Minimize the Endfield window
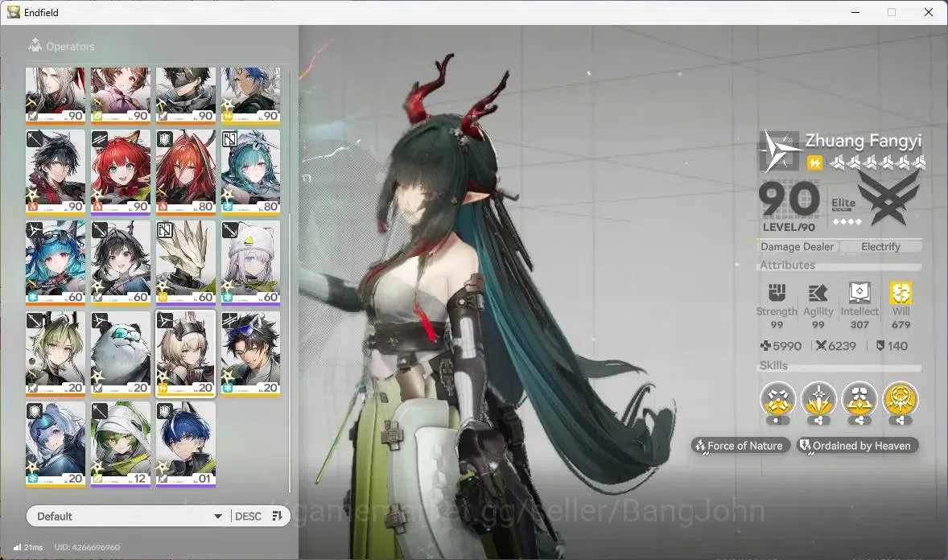Viewport: 948px width, 560px height. (x=855, y=12)
